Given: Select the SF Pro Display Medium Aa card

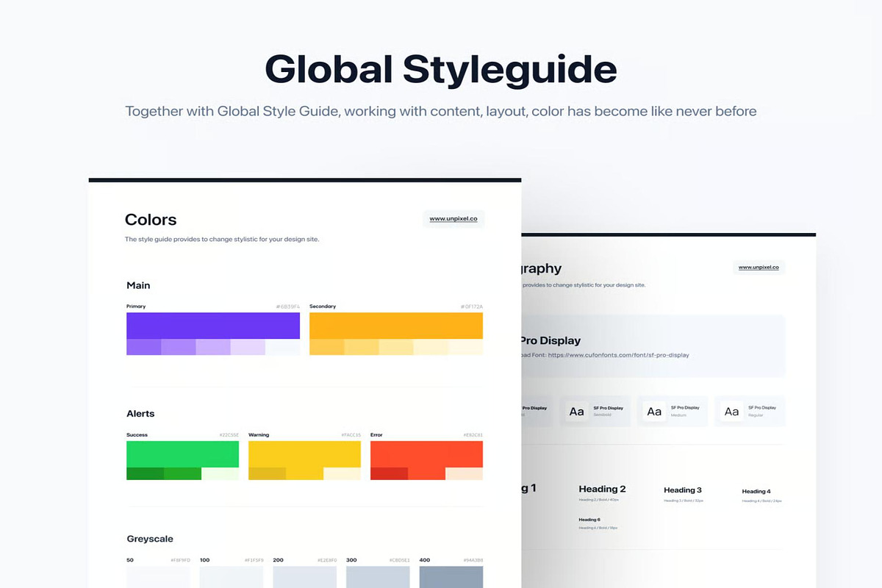Looking at the screenshot, I should click(673, 412).
